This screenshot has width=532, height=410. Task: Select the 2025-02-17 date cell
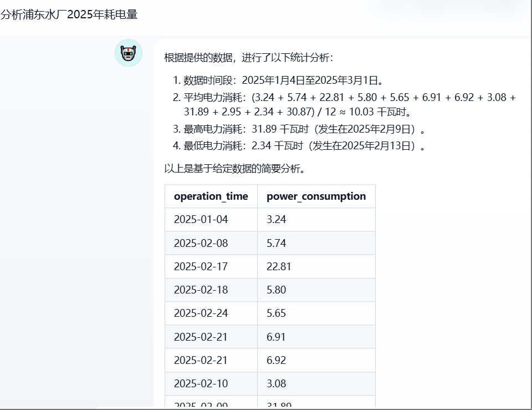[201, 267]
